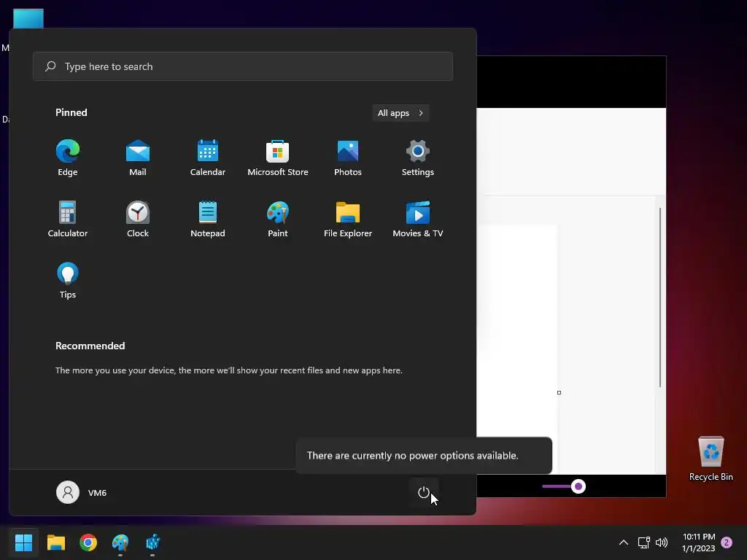This screenshot has height=560, width=747.
Task: Open the Calendar app
Action: click(208, 158)
